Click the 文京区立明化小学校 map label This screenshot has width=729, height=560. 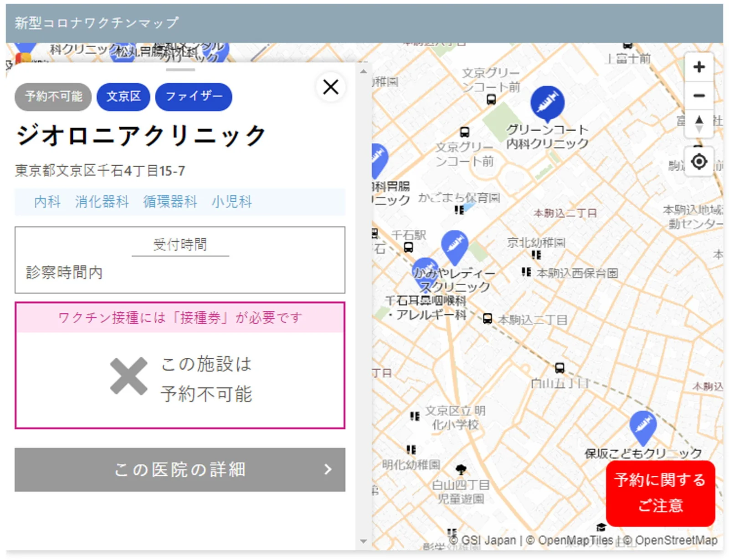(456, 417)
